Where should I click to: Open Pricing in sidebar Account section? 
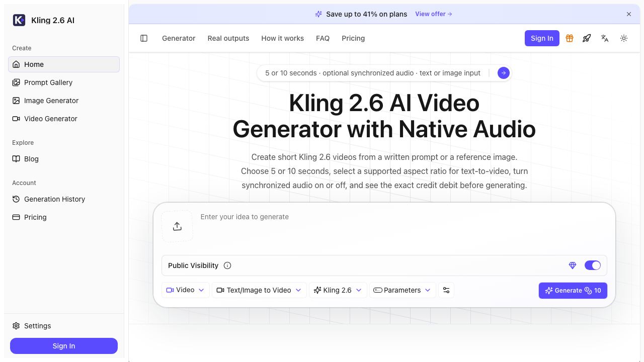pos(64,217)
